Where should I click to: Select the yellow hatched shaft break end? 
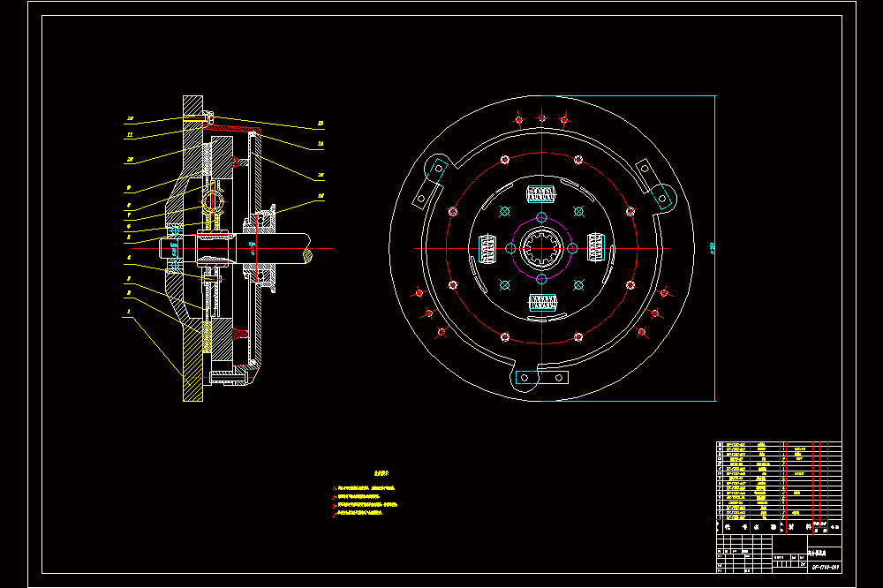click(307, 256)
